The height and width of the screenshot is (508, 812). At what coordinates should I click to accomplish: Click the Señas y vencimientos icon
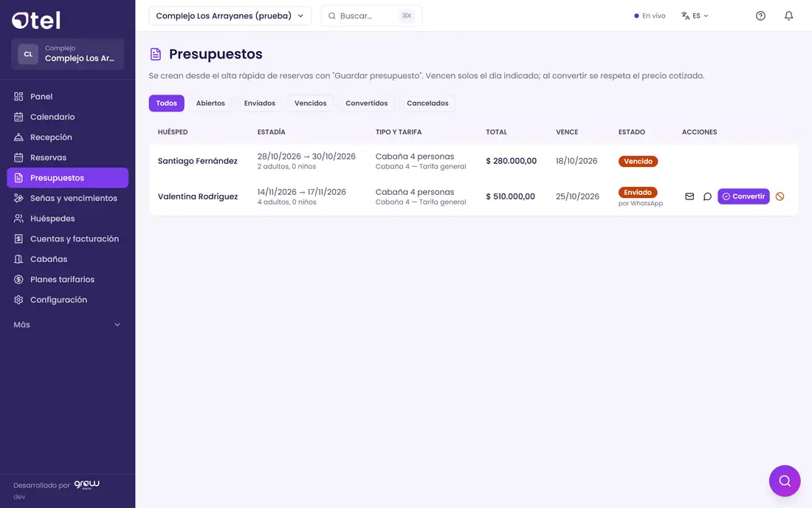click(x=18, y=198)
